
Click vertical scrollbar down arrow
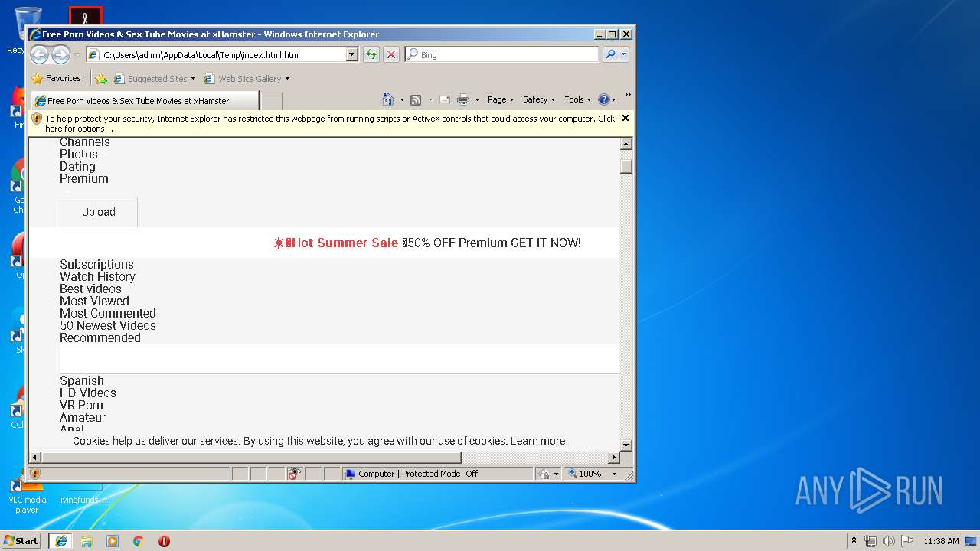(626, 445)
